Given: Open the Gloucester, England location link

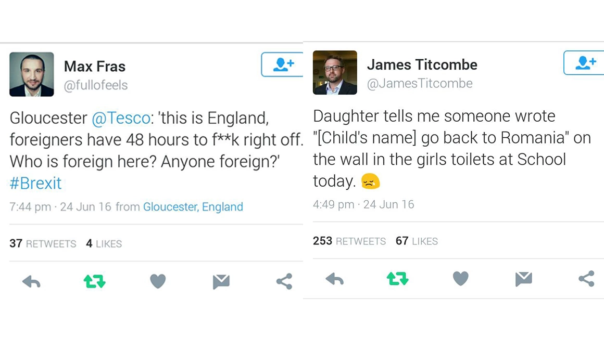Looking at the screenshot, I should (193, 207).
